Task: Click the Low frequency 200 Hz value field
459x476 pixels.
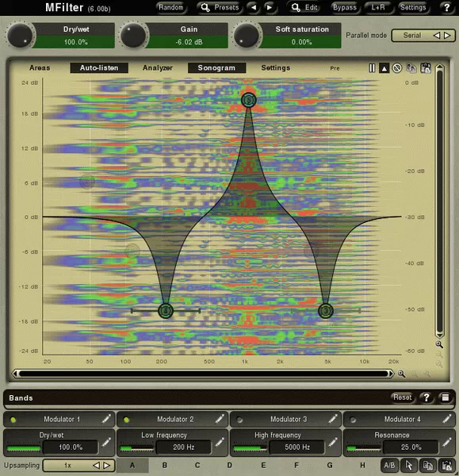Action: pos(184,447)
